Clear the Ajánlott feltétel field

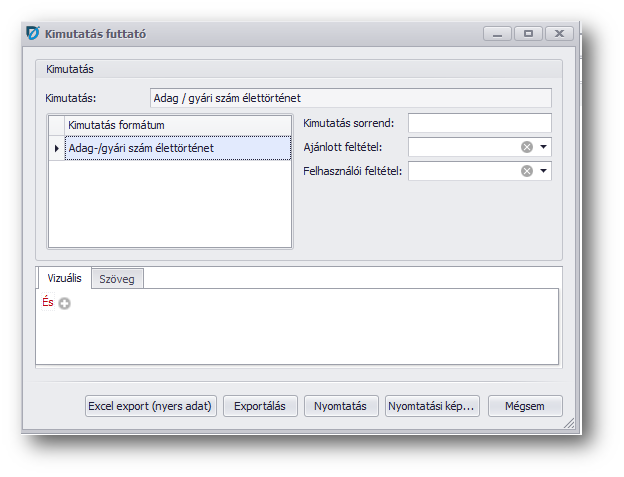[526, 147]
